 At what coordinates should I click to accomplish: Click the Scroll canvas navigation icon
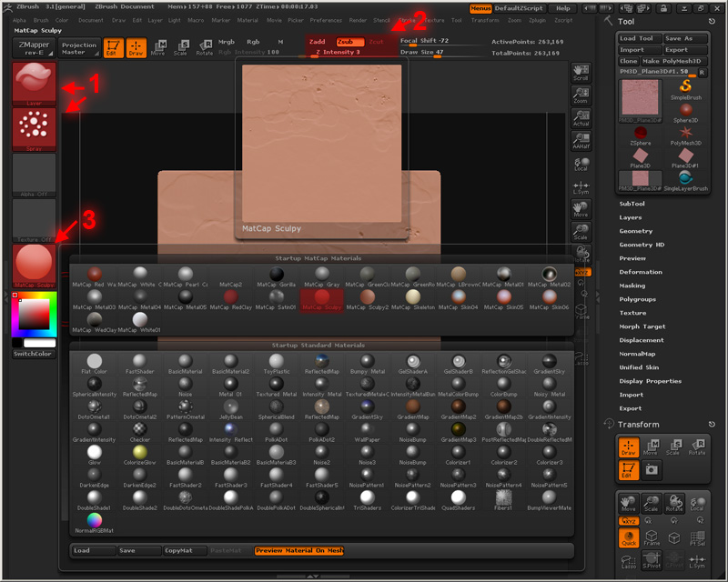(x=581, y=73)
